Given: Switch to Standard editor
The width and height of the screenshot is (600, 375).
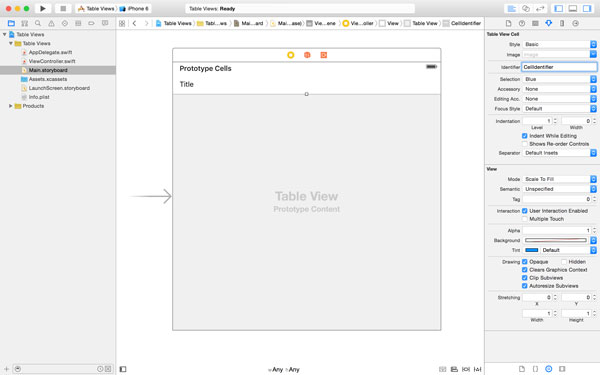Looking at the screenshot, I should 512,8.
